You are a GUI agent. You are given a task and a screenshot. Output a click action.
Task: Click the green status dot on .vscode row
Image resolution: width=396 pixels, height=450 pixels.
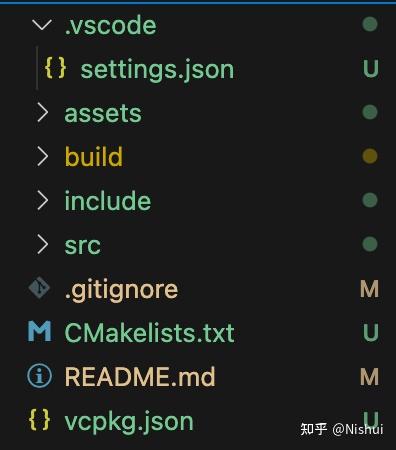tap(370, 24)
